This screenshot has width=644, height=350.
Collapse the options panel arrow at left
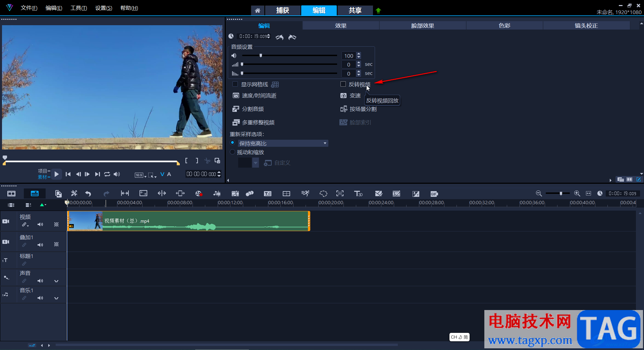pos(228,180)
